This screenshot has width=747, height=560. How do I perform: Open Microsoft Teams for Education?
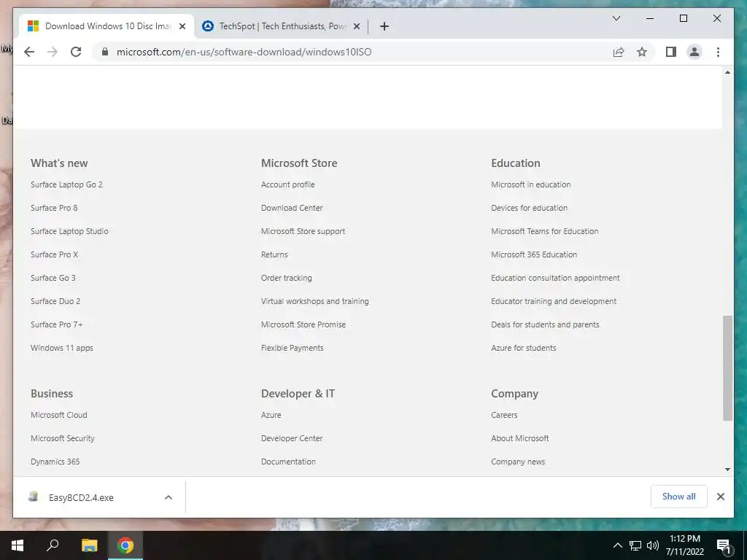pyautogui.click(x=544, y=231)
